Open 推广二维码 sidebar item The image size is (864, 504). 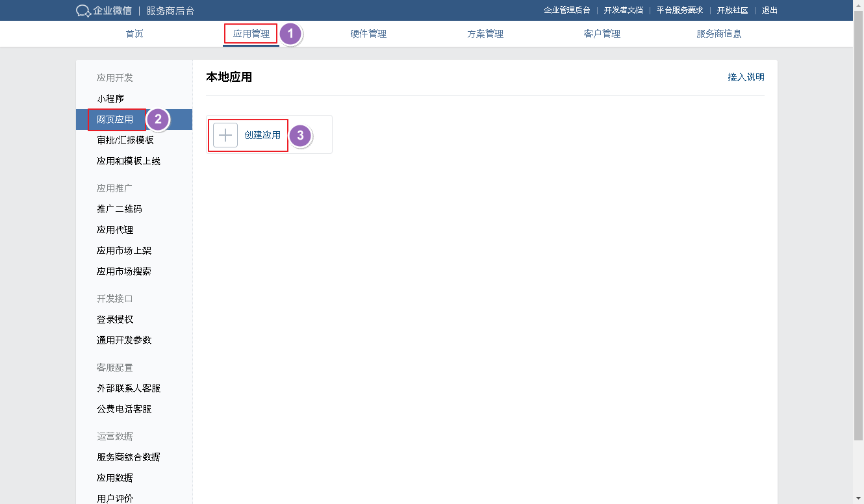coord(120,209)
